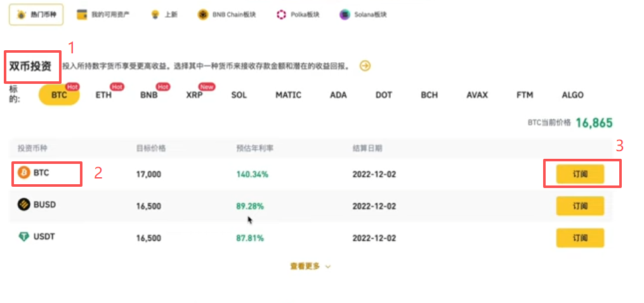
Task: Click the USDT row target price 16,500
Action: pyautogui.click(x=148, y=238)
